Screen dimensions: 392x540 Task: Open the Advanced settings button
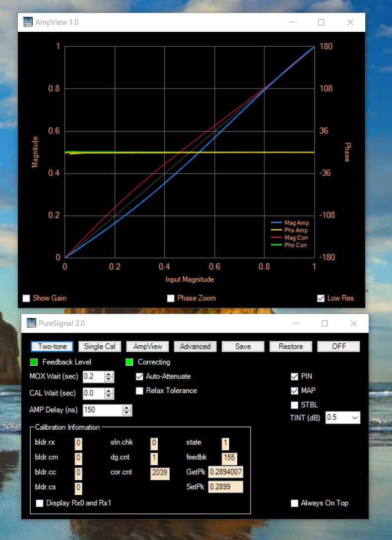coord(195,346)
